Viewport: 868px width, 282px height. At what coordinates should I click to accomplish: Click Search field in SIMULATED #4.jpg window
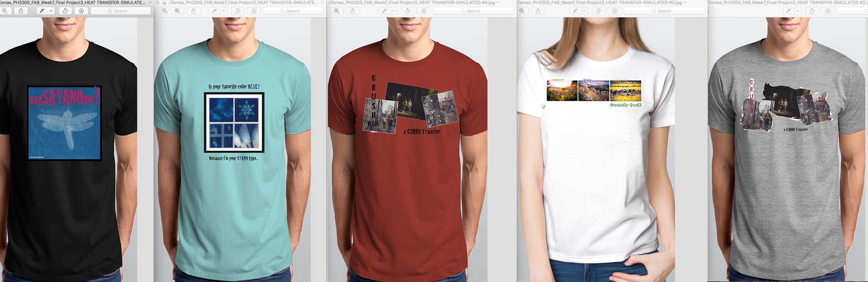474,11
